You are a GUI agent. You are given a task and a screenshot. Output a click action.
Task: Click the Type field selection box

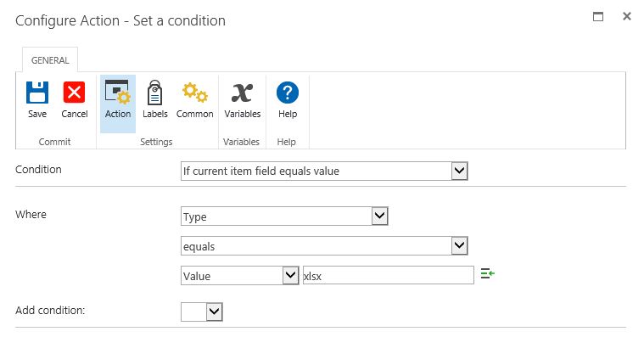(x=284, y=216)
